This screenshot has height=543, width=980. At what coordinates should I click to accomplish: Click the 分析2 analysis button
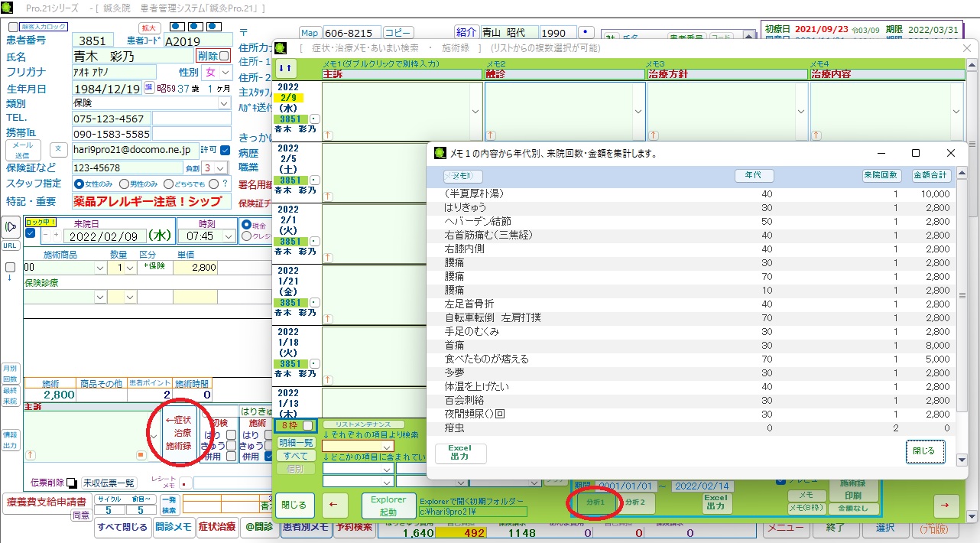pyautogui.click(x=634, y=502)
